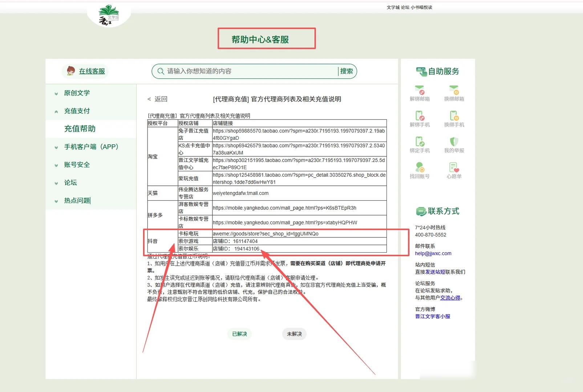The width and height of the screenshot is (583, 392).
Task: Follow the 发送站短 link
Action: [x=435, y=272]
